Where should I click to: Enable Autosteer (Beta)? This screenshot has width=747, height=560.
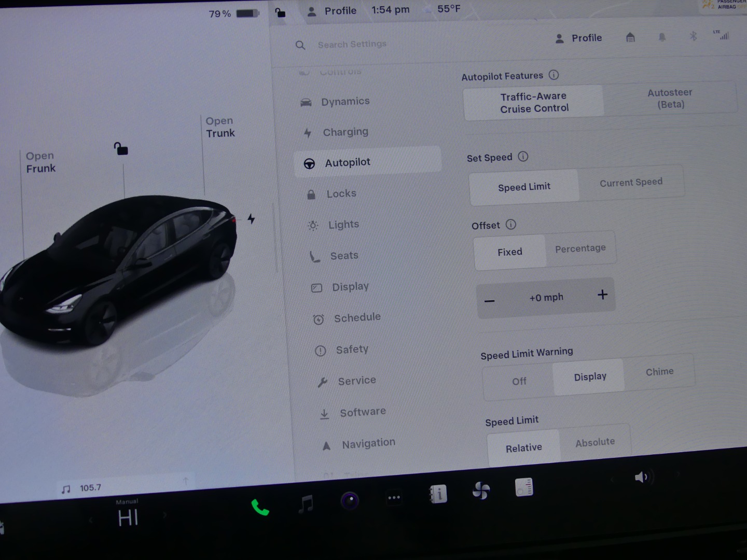[x=670, y=98]
